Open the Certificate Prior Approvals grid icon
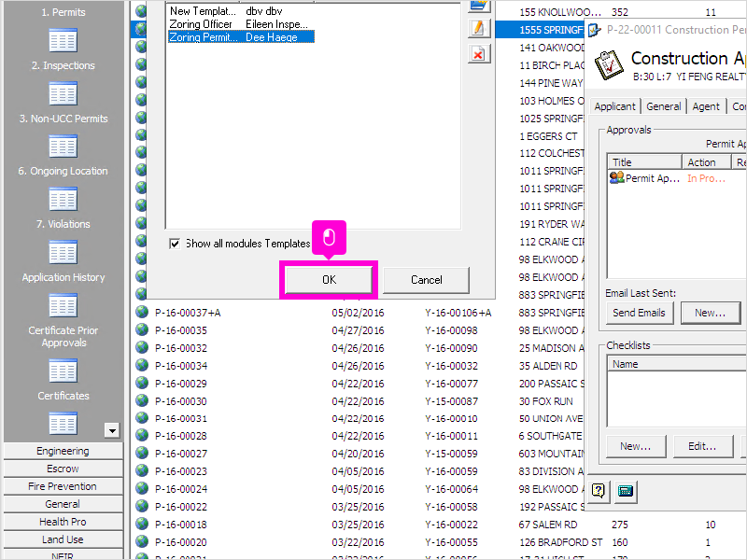Screen dimensions: 747x560 click(63, 371)
